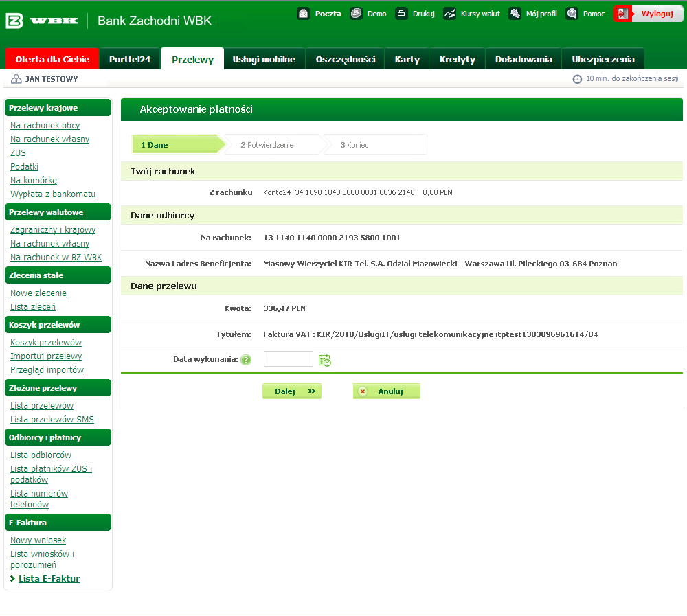Click the Demo icon in header
687x616 pixels.
[x=356, y=14]
